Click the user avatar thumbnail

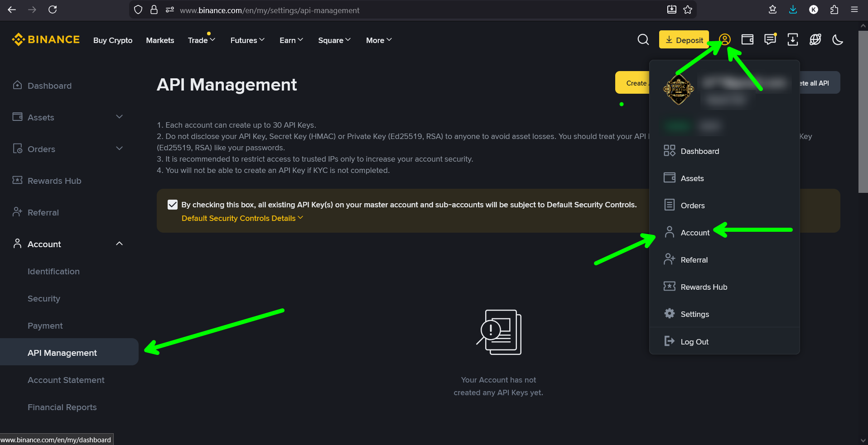(678, 90)
